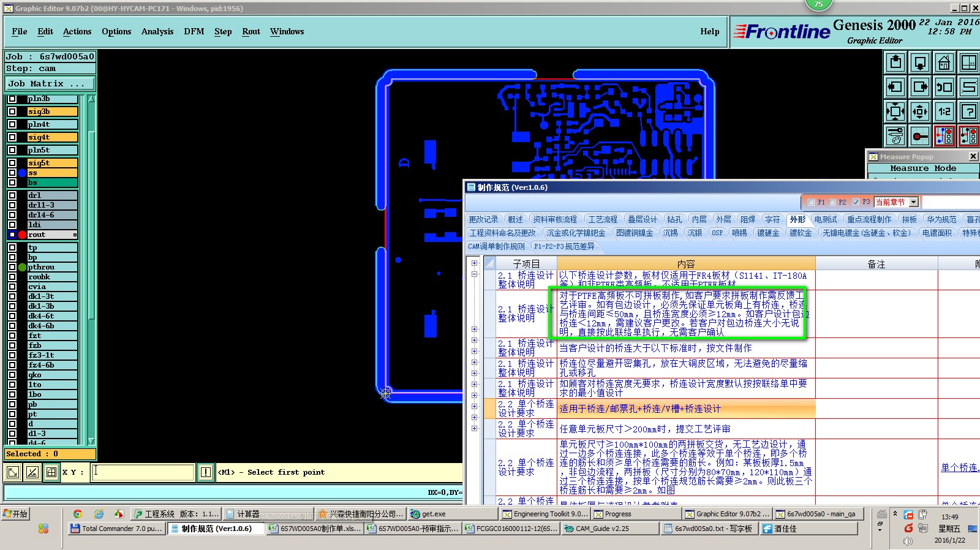
Task: Click the 开始 Start button
Action: click(15, 514)
